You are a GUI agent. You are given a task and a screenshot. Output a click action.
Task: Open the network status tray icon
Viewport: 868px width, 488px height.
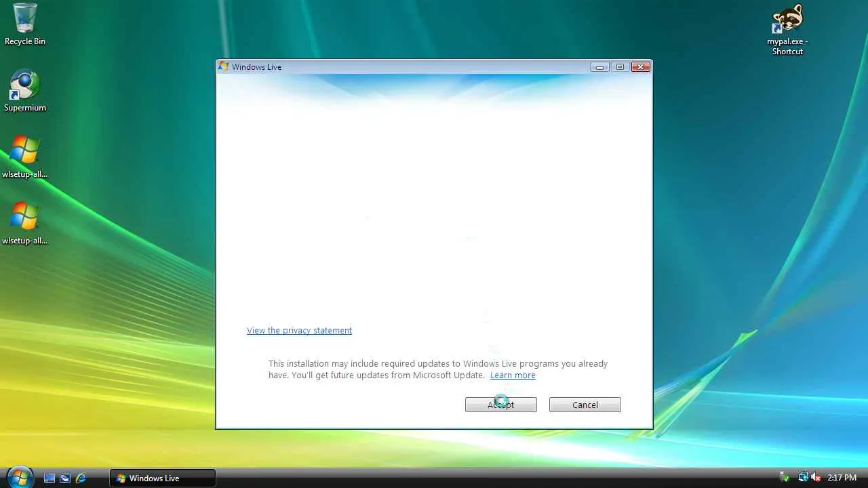pos(803,478)
